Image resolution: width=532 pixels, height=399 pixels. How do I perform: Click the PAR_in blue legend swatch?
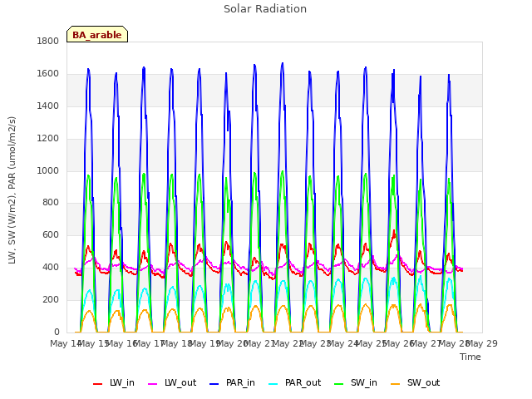point(214,384)
